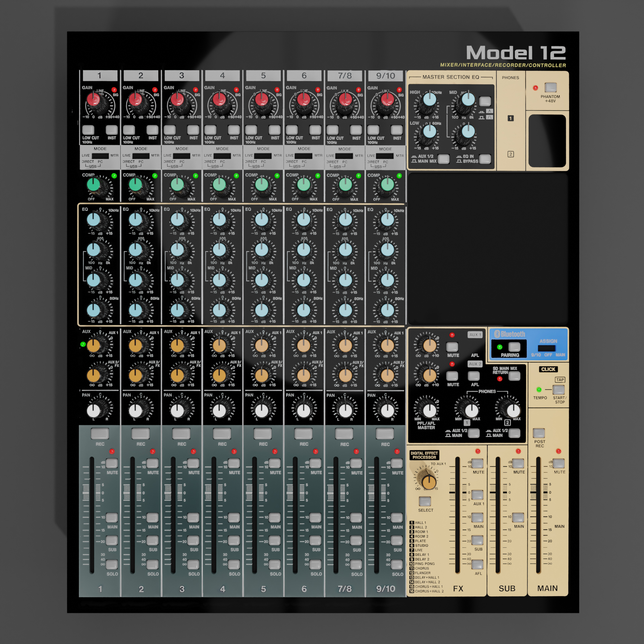Screen dimensions: 644x644
Task: Click channel 7/8 AUX 1 knob
Action: [x=345, y=345]
